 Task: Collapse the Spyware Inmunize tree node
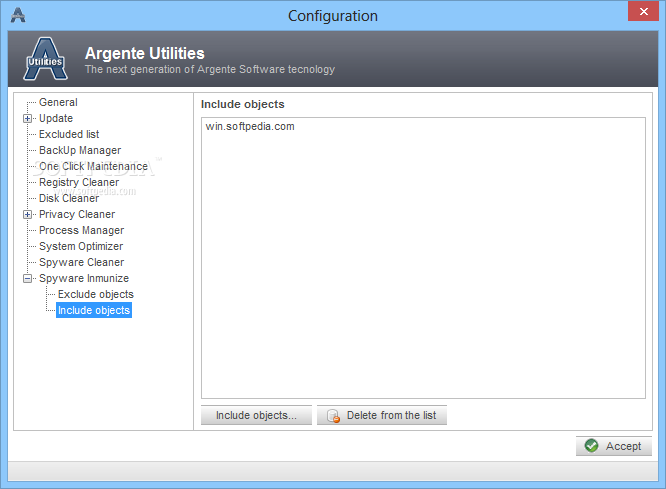pos(27,279)
